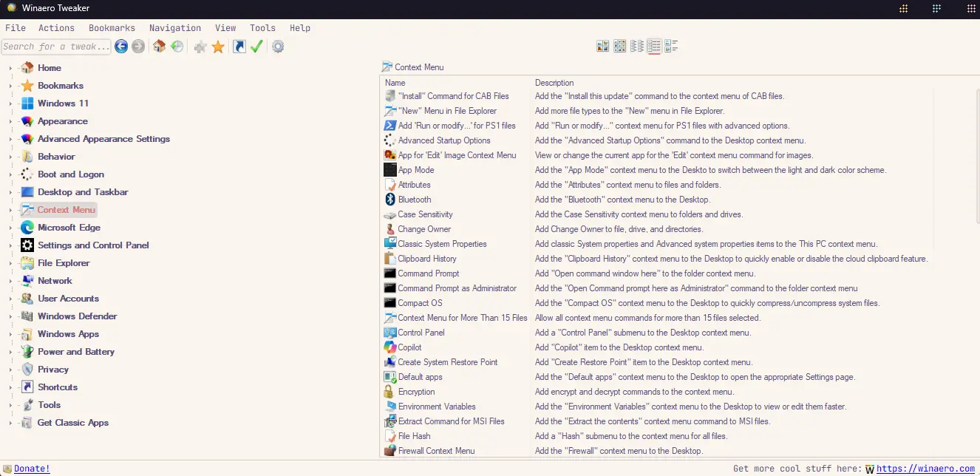Click the Donate! link
Image resolution: width=980 pixels, height=476 pixels.
[x=32, y=469]
